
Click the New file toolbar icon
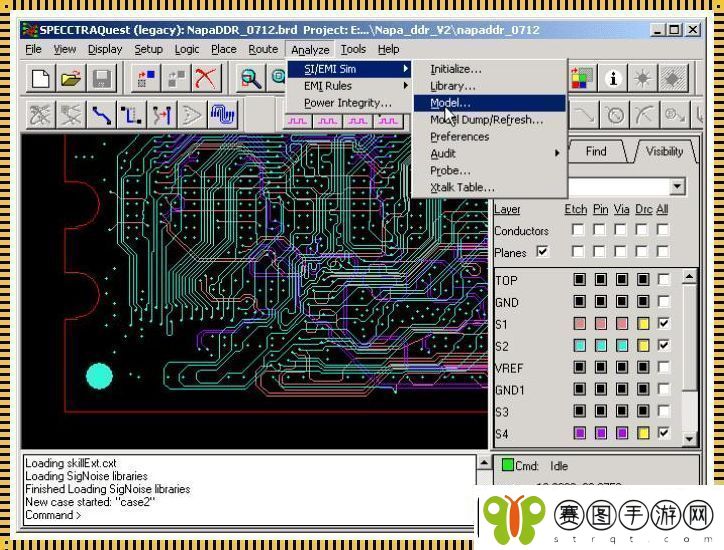coord(41,78)
